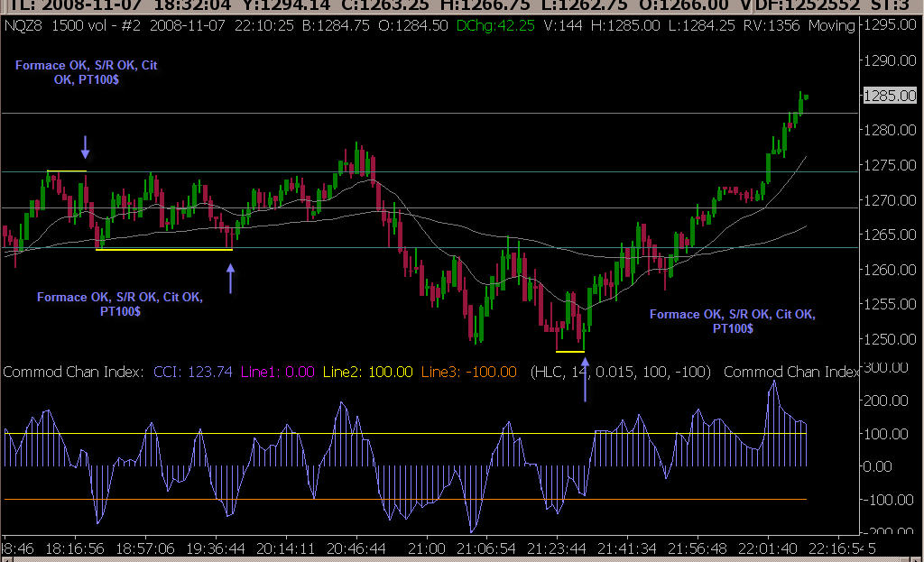The width and height of the screenshot is (924, 562).
Task: Click the 18:57:06 time axis label
Action: click(145, 549)
